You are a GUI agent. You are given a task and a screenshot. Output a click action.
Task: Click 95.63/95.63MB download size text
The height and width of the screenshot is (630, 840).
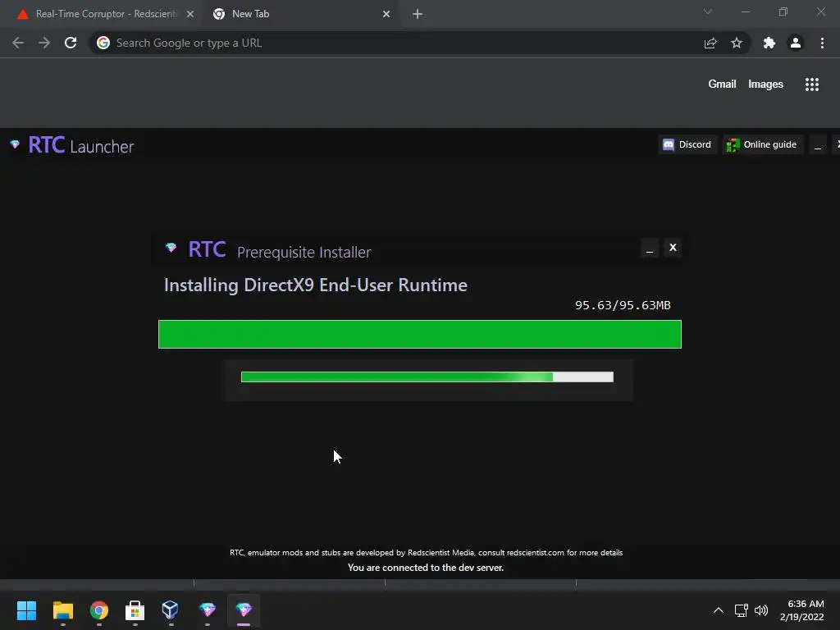(x=623, y=305)
